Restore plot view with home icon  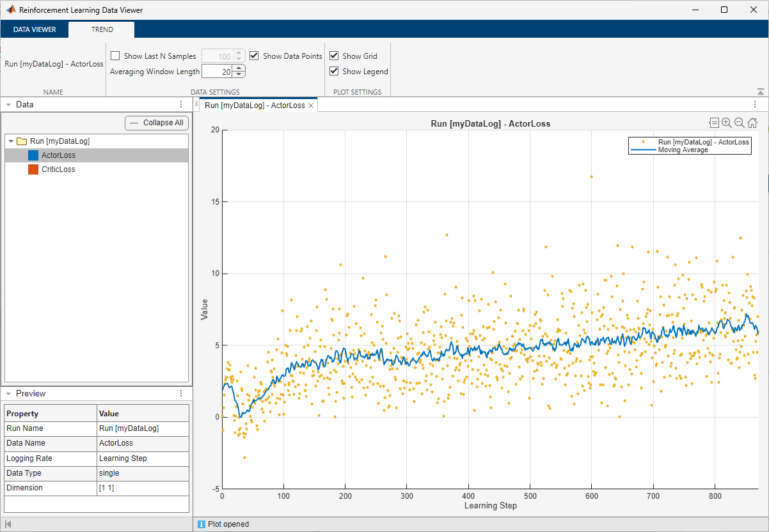(752, 123)
